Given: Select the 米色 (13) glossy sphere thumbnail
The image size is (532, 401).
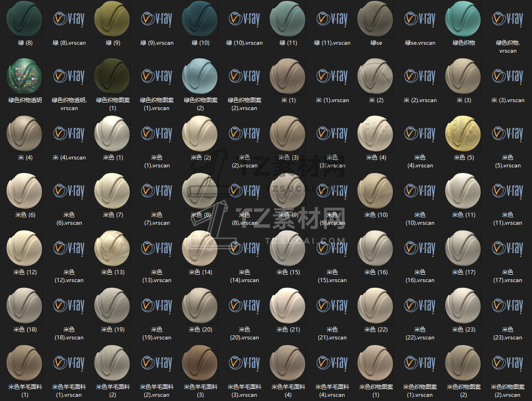Looking at the screenshot, I should pyautogui.click(x=112, y=248).
